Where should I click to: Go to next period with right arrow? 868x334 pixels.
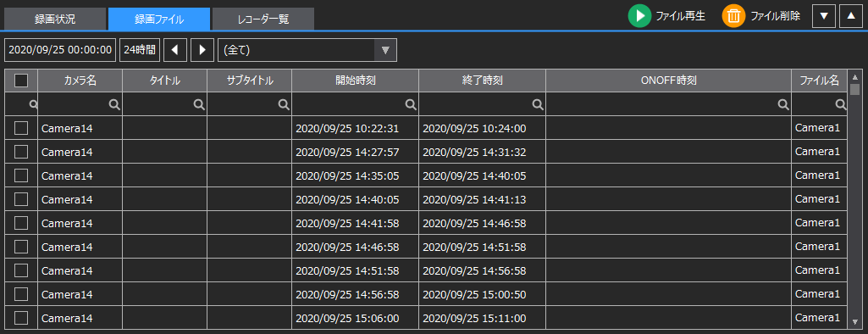[x=202, y=50]
